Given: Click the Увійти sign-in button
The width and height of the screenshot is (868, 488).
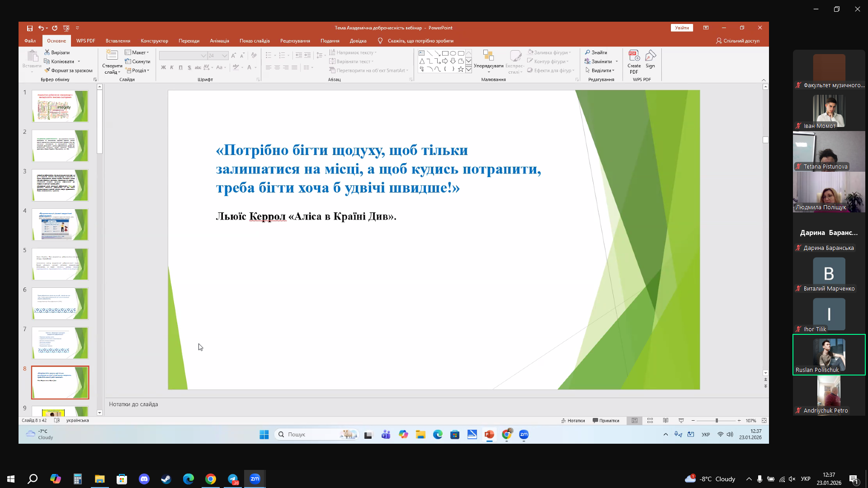Looking at the screenshot, I should point(682,28).
